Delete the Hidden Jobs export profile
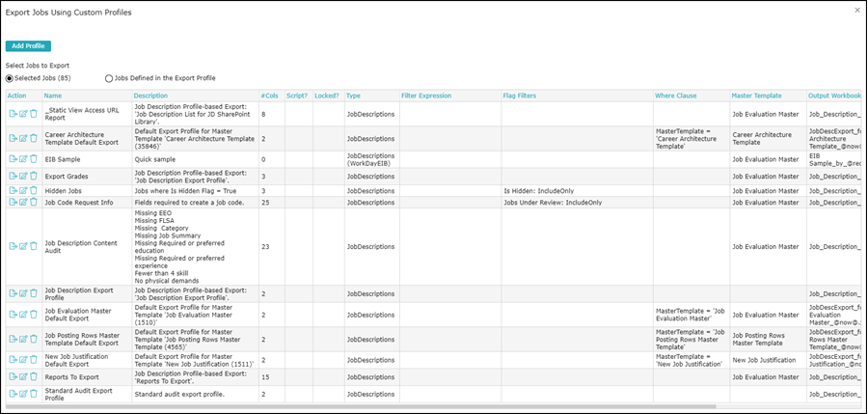This screenshot has height=414, width=868. [x=33, y=191]
